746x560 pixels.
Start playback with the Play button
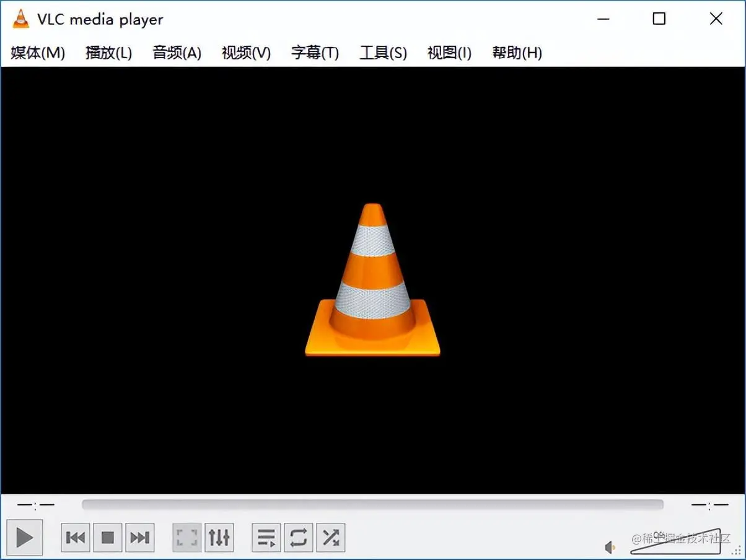25,537
